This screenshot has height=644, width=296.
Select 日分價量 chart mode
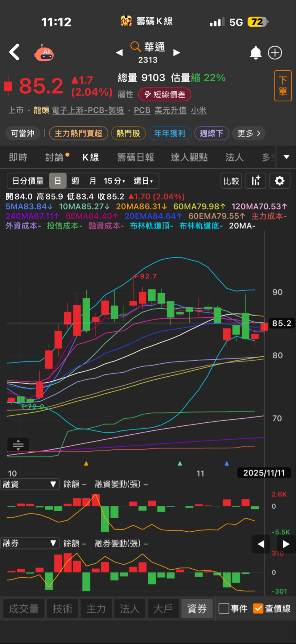28,181
